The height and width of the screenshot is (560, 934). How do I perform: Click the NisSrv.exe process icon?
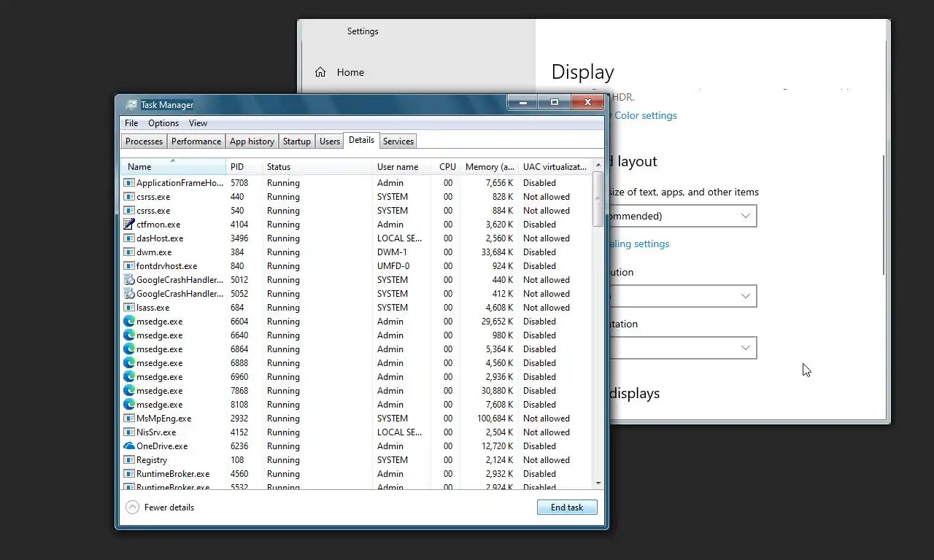tap(129, 432)
